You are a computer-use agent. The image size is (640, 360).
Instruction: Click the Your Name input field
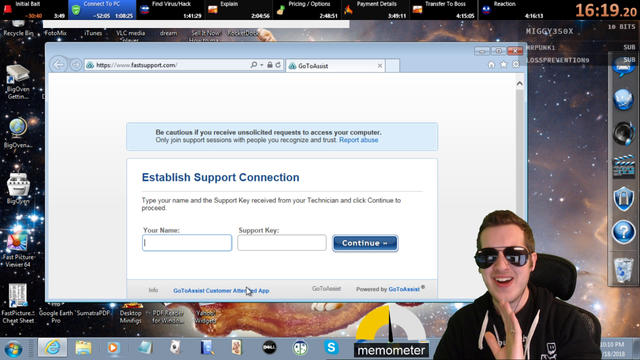pyautogui.click(x=187, y=242)
